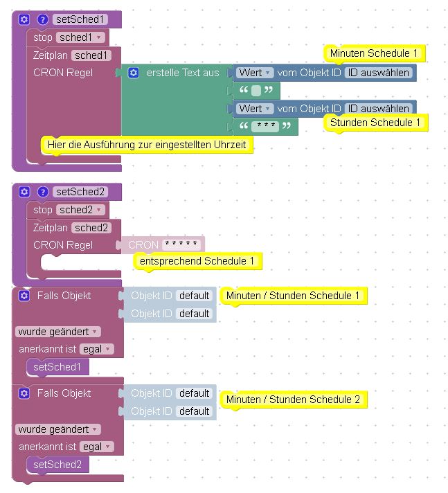Open the 'egal' dropdown above setSched1 call
448x493 pixels.
pyautogui.click(x=96, y=349)
